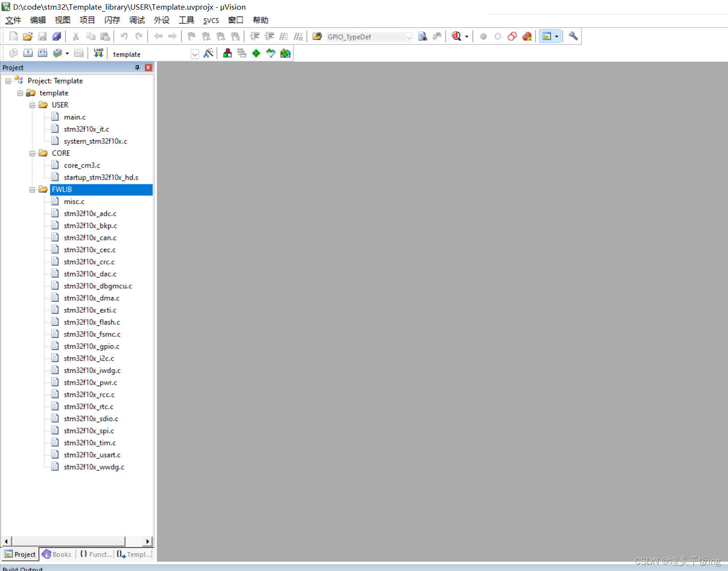Select system_stm32f10x.c file
The width and height of the screenshot is (728, 571).
pos(96,141)
